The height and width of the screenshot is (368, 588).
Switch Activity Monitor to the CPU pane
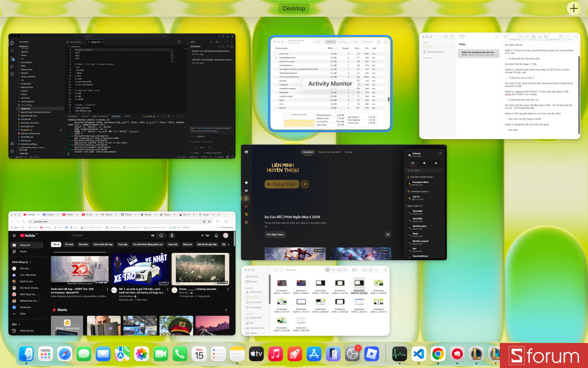[318, 42]
